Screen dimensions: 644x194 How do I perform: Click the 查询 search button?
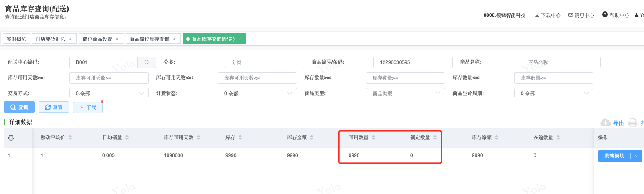(x=19, y=107)
